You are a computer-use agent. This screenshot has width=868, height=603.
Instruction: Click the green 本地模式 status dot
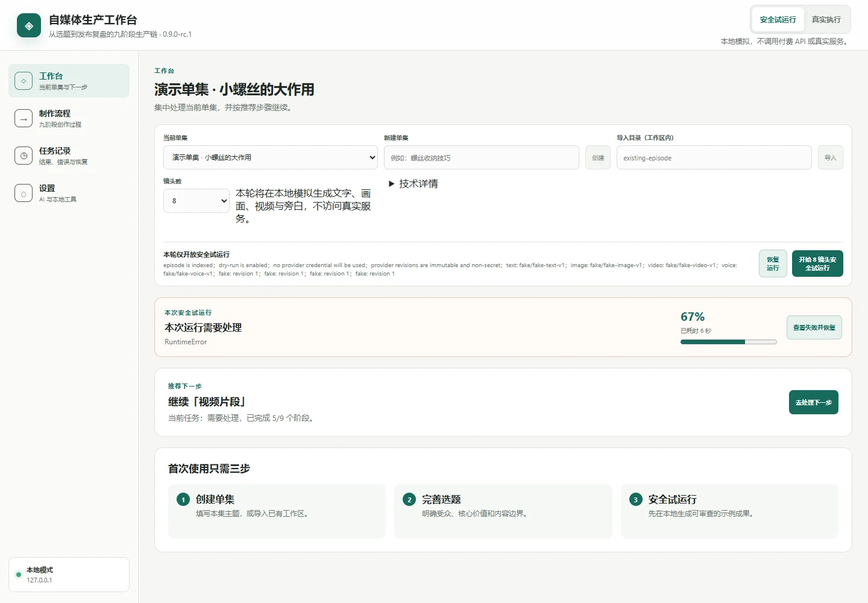click(x=19, y=575)
